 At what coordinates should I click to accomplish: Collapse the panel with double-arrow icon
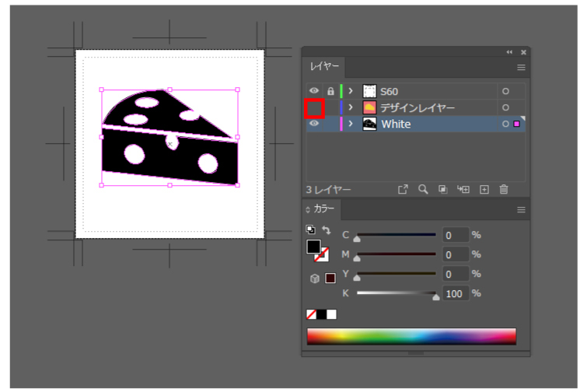(509, 52)
